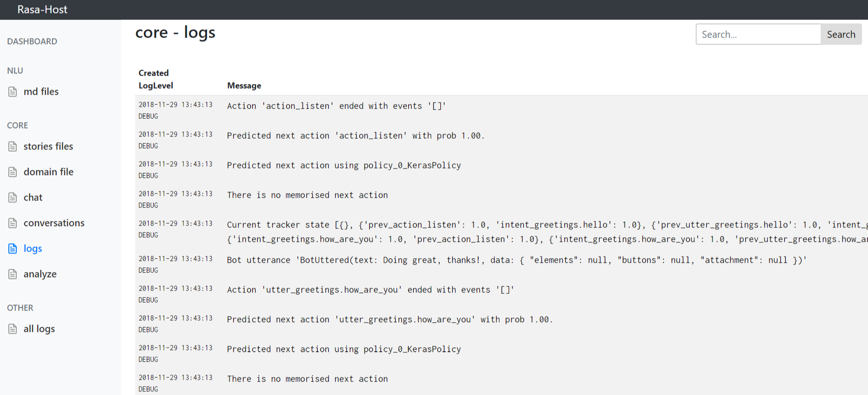Open the stories files page
The height and width of the screenshot is (395, 868).
pyautogui.click(x=48, y=146)
